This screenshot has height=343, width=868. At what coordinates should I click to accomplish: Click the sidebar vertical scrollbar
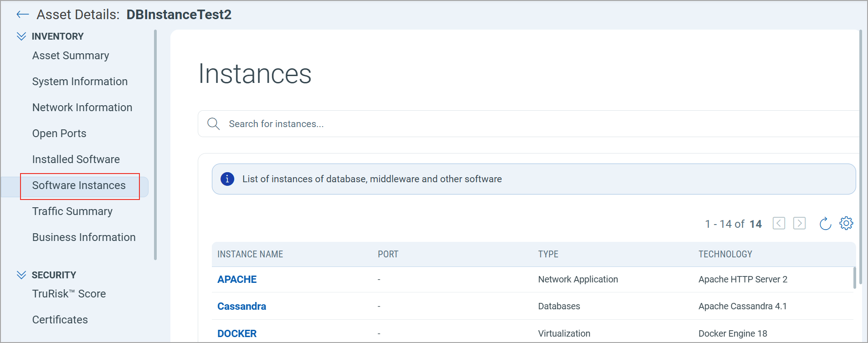point(155,145)
